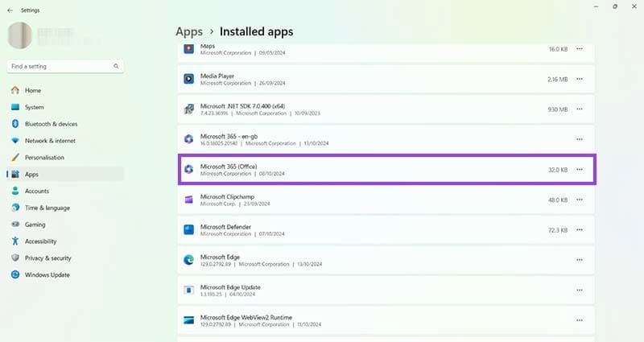Open more options for Edge WebView2 Runtime
The width and height of the screenshot is (644, 342).
tap(580, 320)
